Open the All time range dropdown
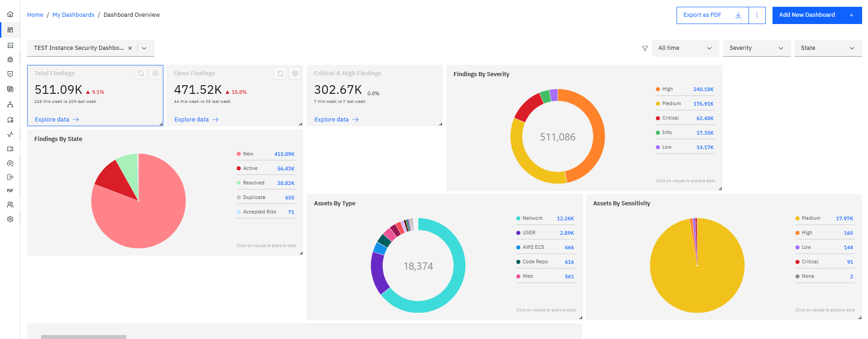This screenshot has width=868, height=339. tap(685, 48)
